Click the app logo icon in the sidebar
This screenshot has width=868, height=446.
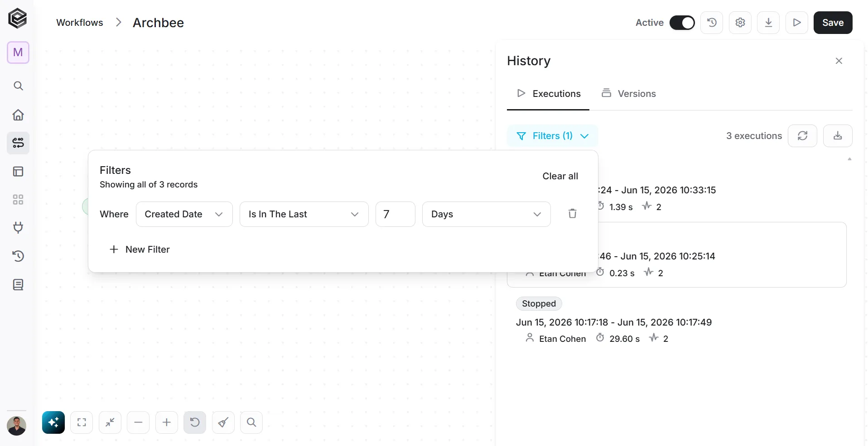coord(18,19)
